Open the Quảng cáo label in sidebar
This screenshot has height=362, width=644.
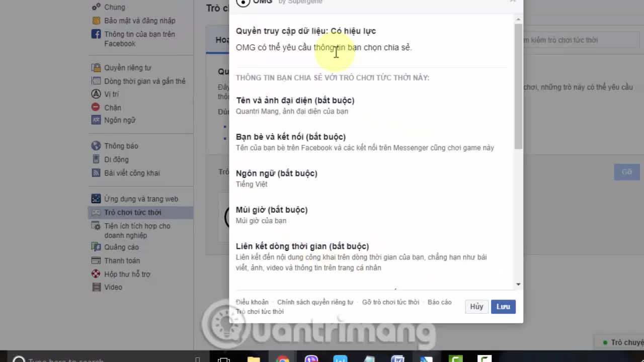coord(121,247)
